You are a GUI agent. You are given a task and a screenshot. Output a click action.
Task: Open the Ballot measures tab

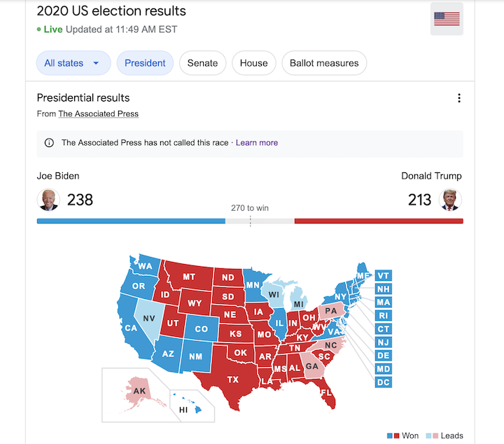coord(324,63)
